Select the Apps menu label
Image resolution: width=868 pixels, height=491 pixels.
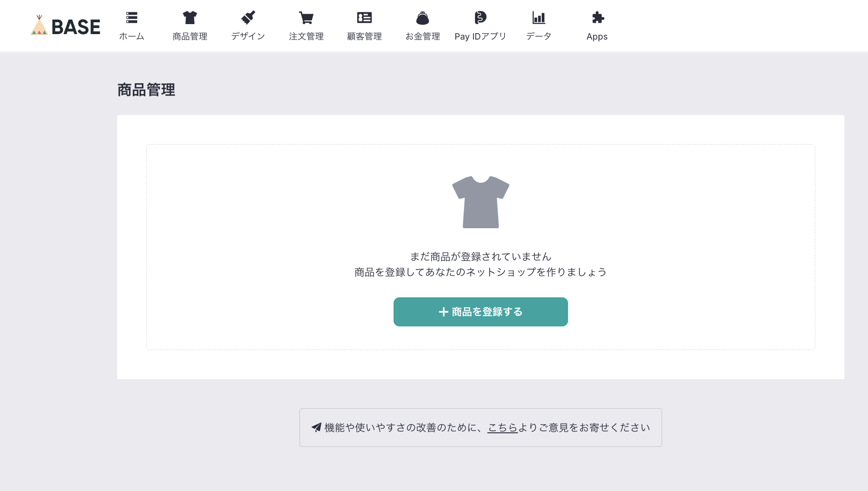tap(597, 36)
